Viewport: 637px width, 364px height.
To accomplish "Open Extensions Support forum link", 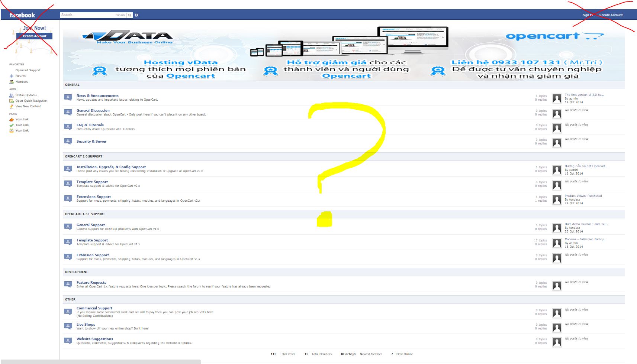I will tap(94, 197).
